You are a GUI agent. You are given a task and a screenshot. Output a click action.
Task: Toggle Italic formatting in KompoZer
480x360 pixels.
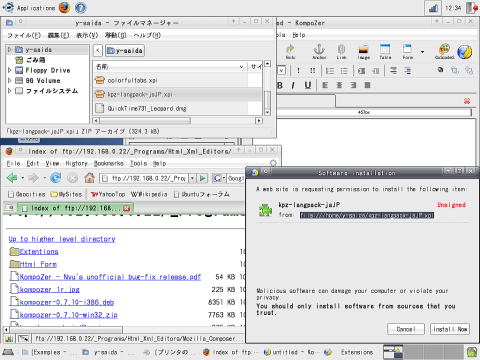(x=293, y=85)
